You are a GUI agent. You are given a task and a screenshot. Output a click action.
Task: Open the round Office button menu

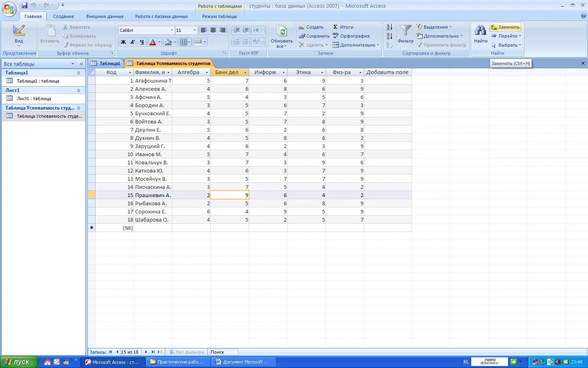point(9,9)
